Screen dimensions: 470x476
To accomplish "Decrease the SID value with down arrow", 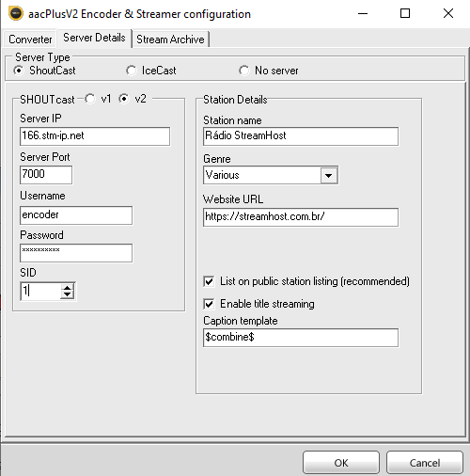I will pyautogui.click(x=68, y=294).
